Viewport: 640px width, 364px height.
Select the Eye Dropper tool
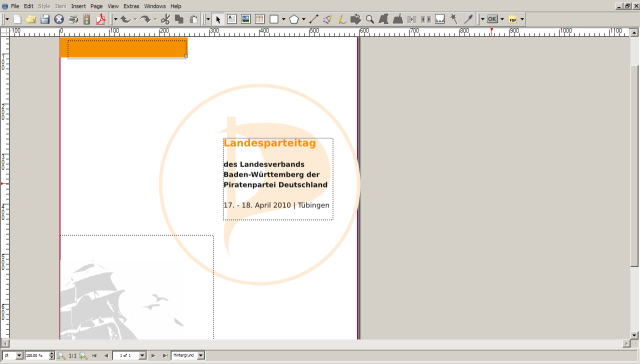point(468,19)
